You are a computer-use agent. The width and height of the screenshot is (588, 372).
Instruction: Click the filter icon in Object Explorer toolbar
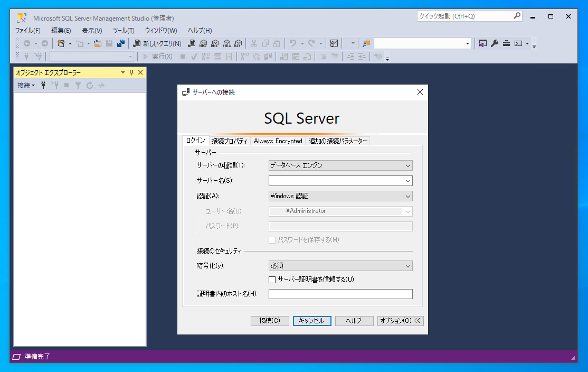tap(78, 85)
